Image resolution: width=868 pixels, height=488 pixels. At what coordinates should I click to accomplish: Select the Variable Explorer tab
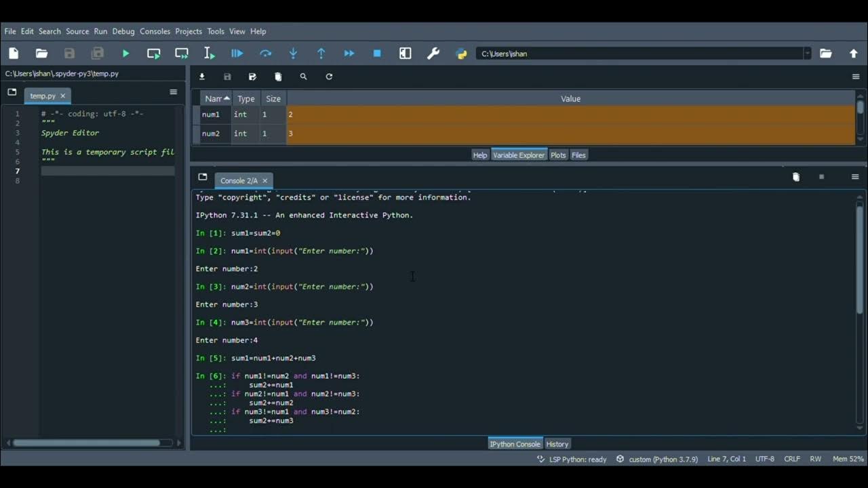(x=519, y=155)
